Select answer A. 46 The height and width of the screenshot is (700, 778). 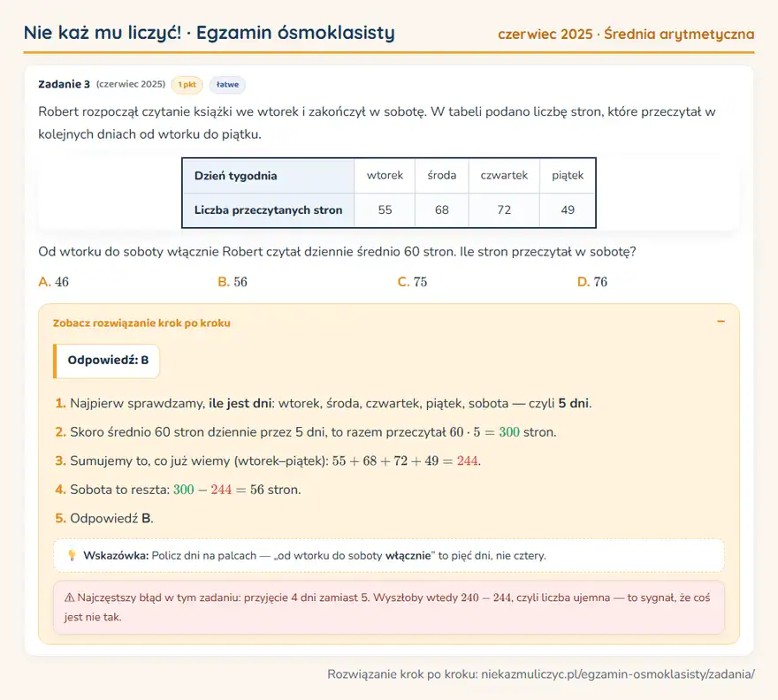point(54,282)
